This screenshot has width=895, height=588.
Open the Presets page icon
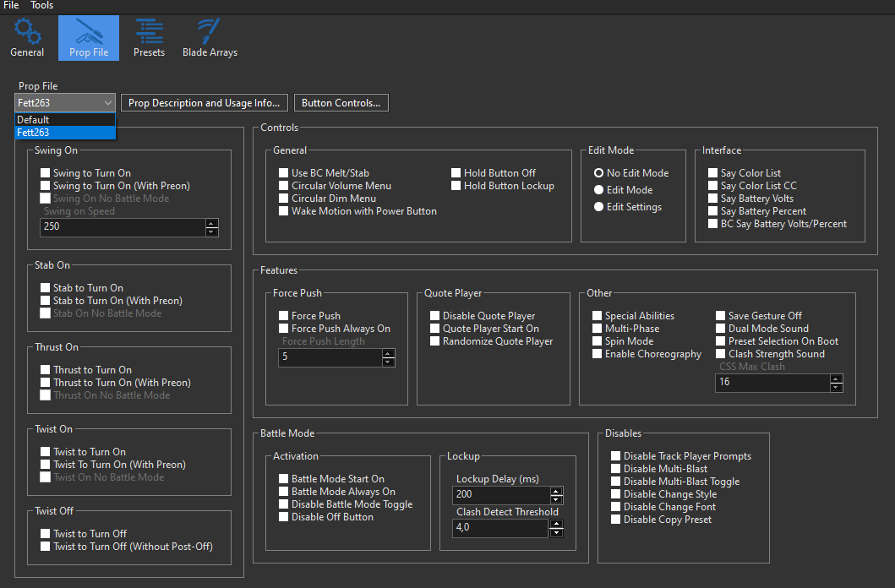pyautogui.click(x=149, y=38)
